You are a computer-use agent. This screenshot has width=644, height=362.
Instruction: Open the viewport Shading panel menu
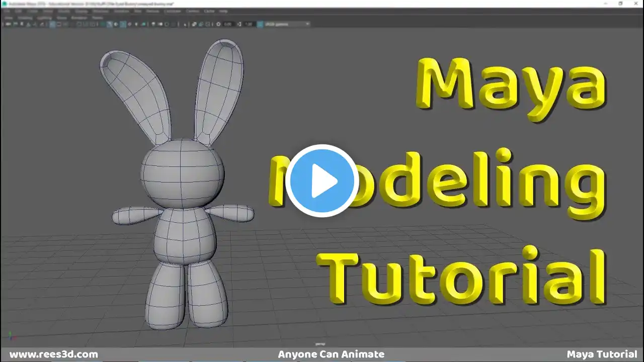[25, 18]
